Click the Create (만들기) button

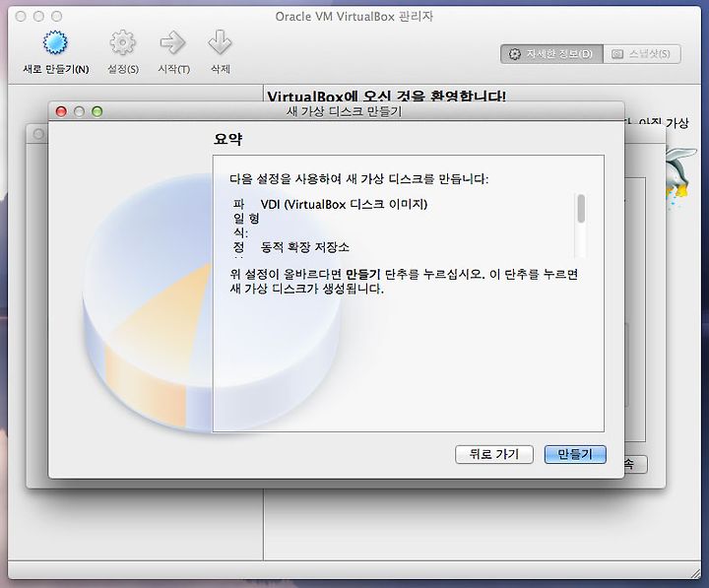click(x=575, y=454)
